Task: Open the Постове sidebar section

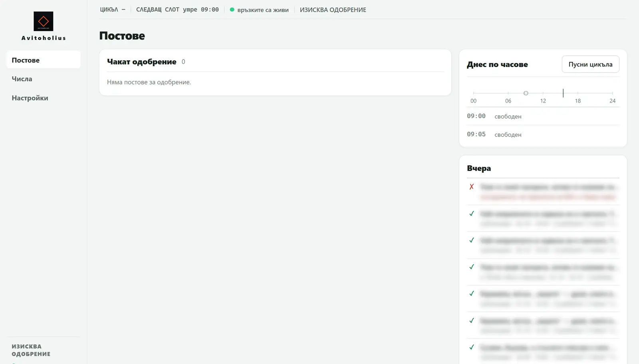Action: tap(44, 60)
